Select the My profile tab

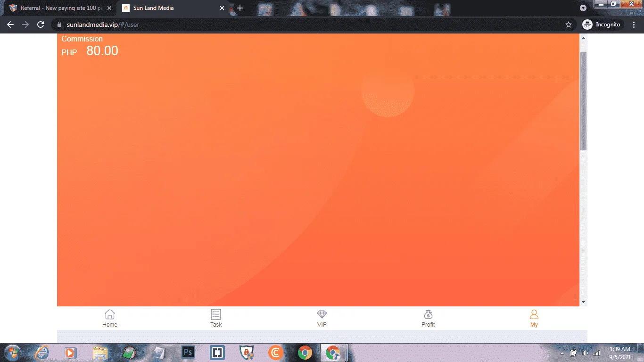(x=534, y=318)
